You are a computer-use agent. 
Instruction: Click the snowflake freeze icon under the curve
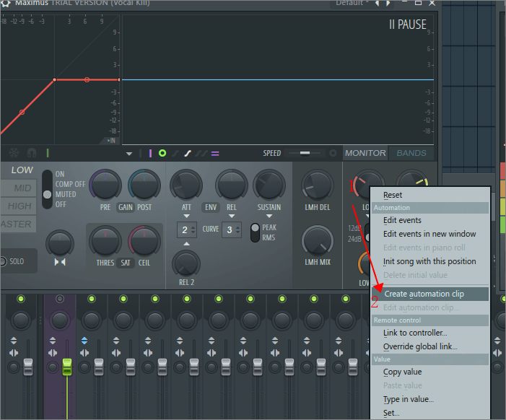pos(14,153)
